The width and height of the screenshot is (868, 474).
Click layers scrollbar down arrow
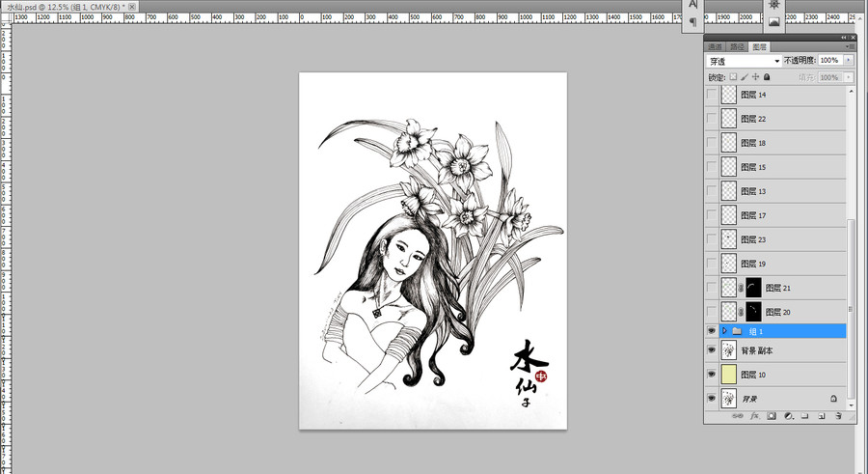851,405
